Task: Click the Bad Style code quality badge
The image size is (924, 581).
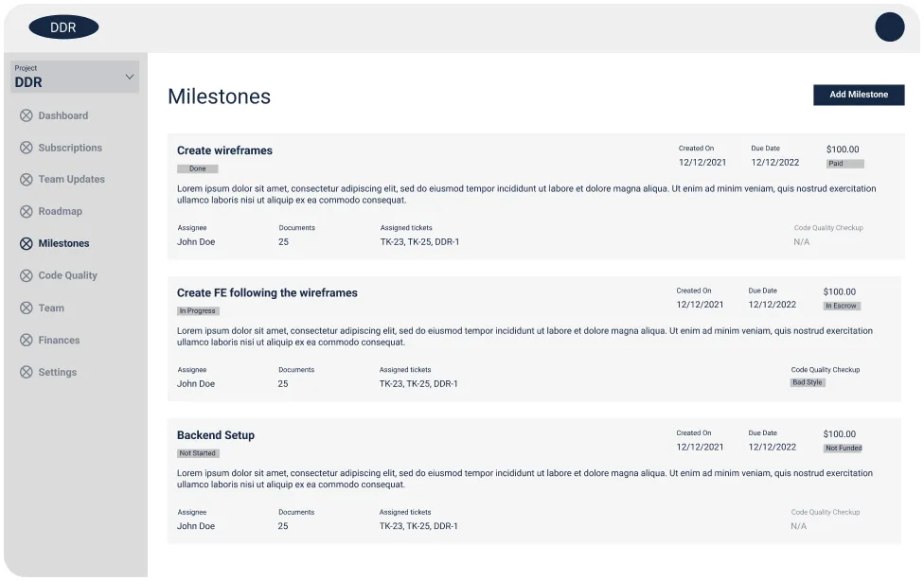Action: pos(808,383)
